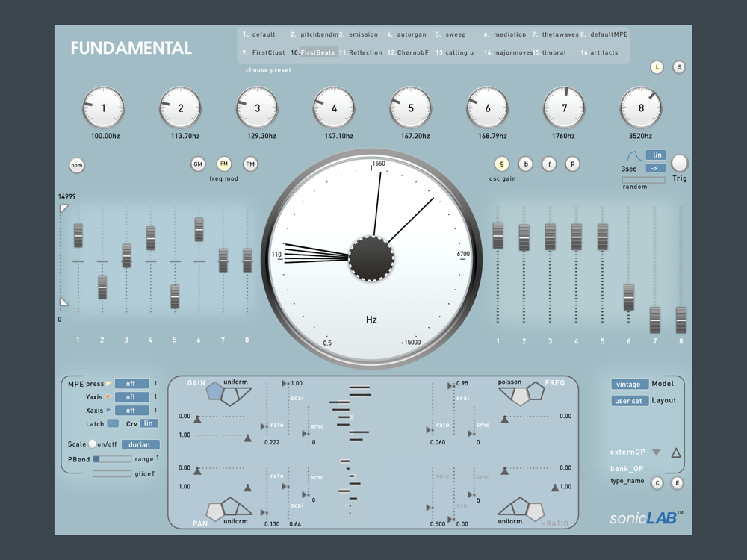Select the b osc gain button

coord(525,164)
